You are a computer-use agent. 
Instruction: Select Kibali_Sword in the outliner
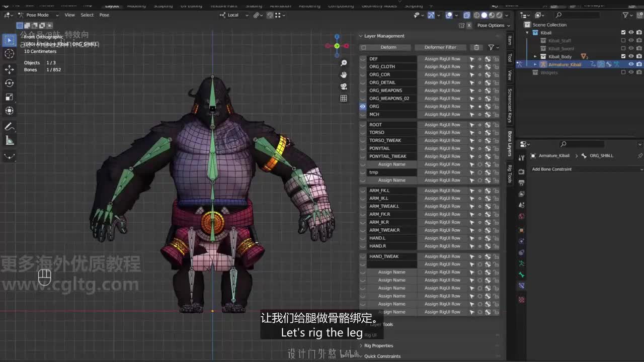click(560, 49)
